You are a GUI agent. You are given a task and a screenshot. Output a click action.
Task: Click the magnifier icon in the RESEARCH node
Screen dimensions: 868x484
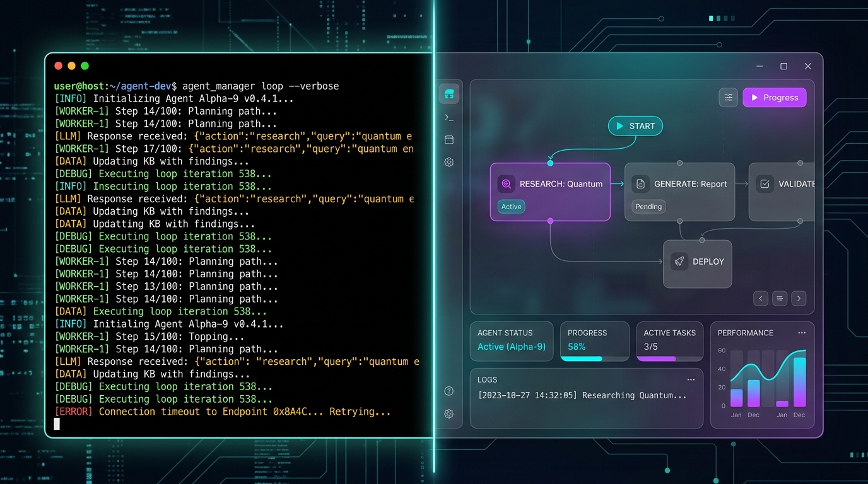coord(506,184)
